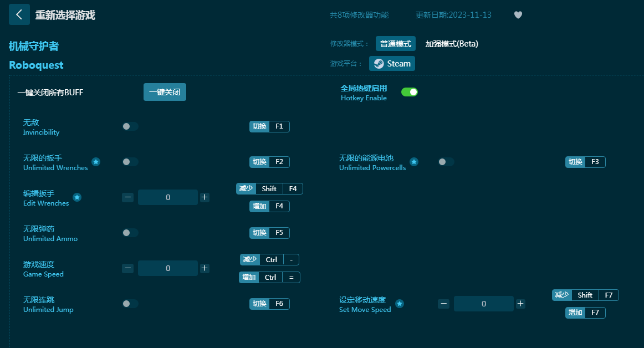644x348 pixels.
Task: Enable the Unlimited Jump toggle
Action: tap(130, 304)
